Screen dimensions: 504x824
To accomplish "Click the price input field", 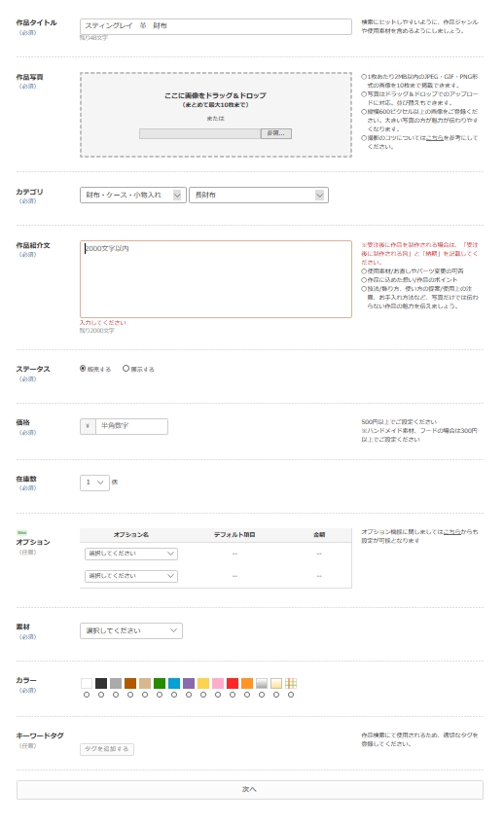I will click(131, 426).
